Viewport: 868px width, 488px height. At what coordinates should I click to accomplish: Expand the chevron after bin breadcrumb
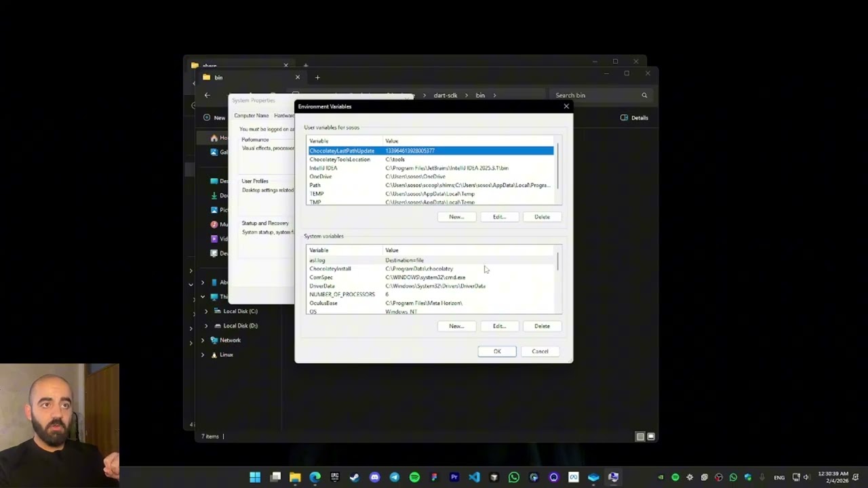coord(495,96)
